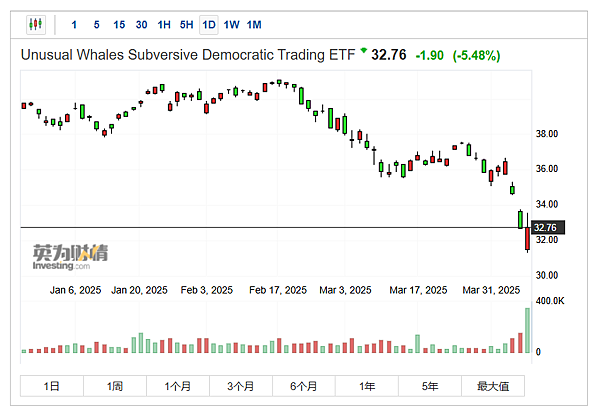Screen dimensions: 600x415
Task: Switch to 5H interval
Action: 186,25
